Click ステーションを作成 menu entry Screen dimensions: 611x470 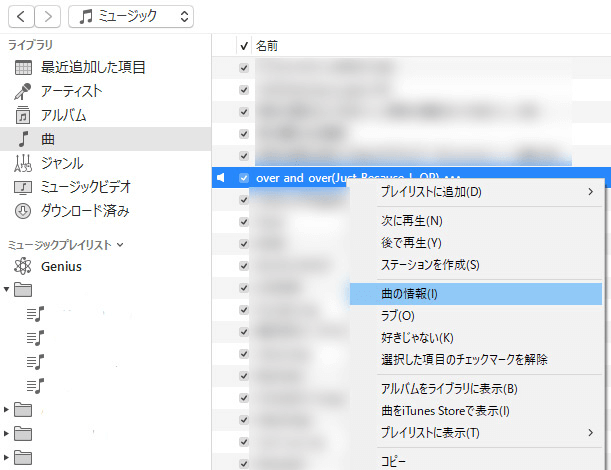(430, 265)
